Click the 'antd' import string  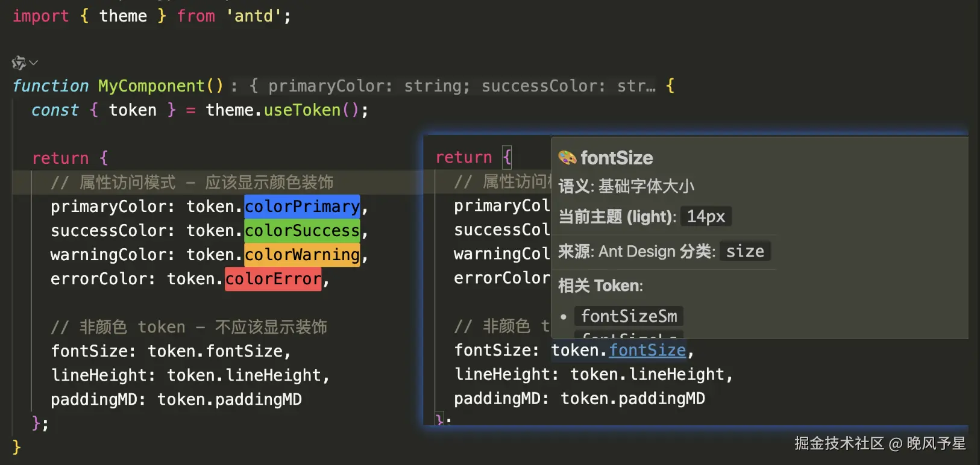tap(254, 16)
